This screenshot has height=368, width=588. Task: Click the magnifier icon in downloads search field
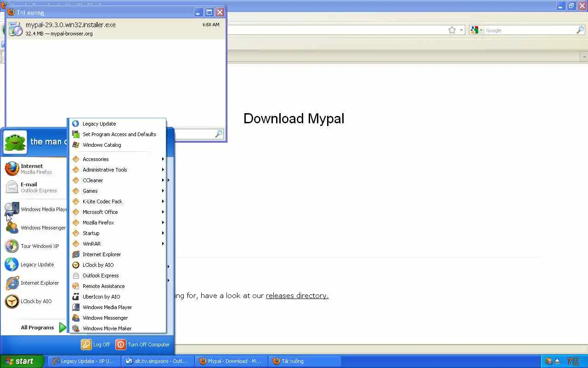[x=219, y=134]
